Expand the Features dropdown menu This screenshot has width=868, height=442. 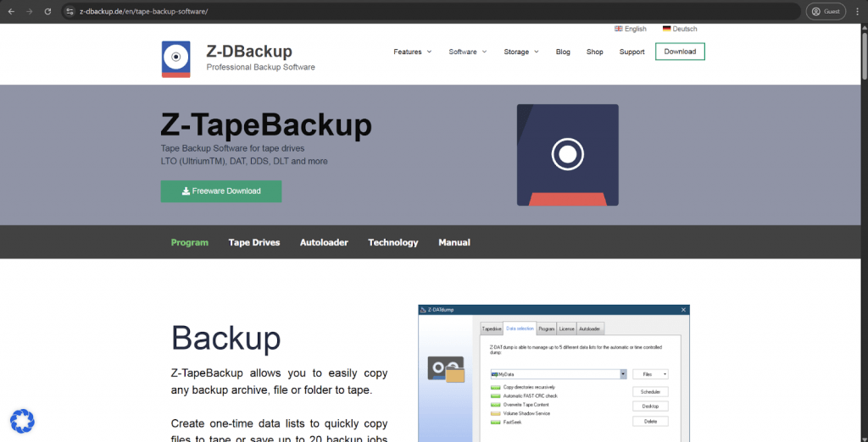412,52
